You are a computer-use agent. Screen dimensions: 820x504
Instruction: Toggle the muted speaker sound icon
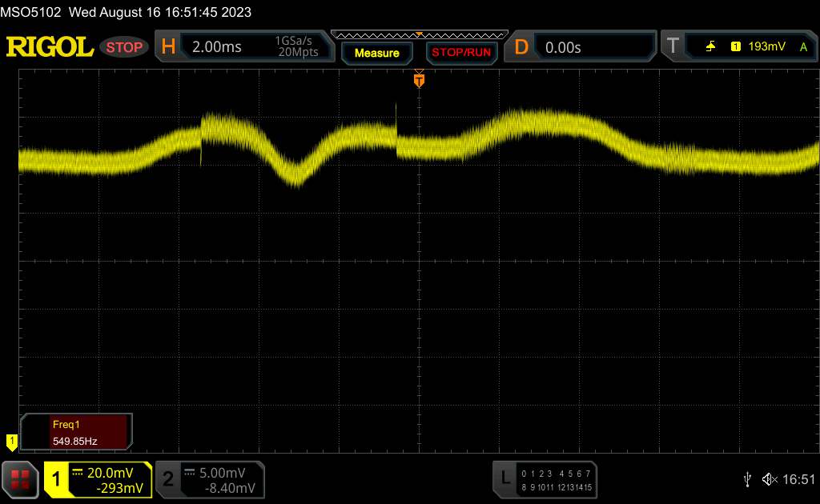[x=770, y=479]
